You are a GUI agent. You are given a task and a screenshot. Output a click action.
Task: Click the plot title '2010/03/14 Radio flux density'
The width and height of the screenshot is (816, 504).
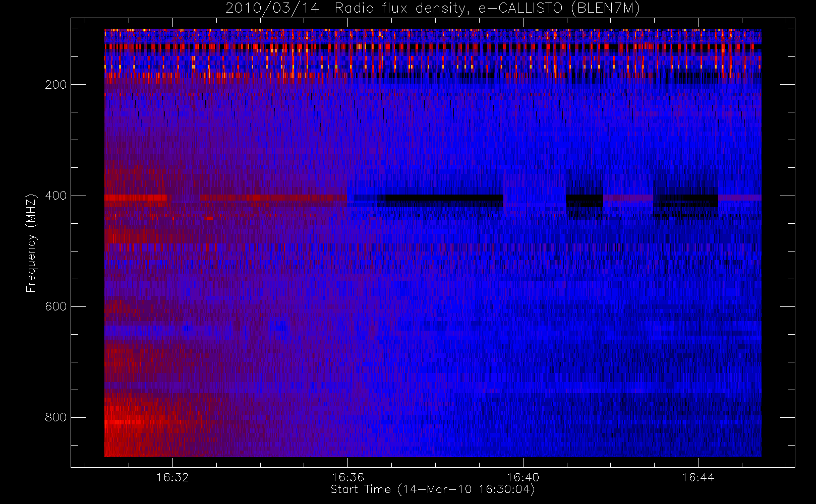pos(433,9)
